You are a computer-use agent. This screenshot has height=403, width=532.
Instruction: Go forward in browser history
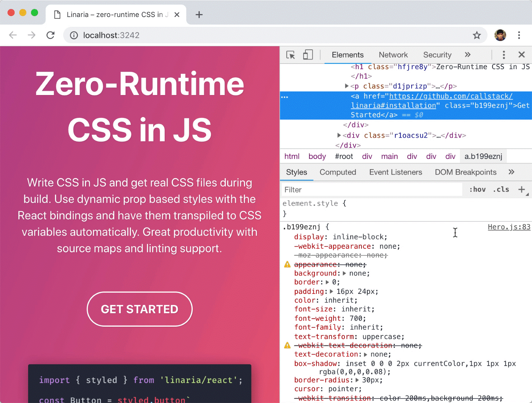(x=31, y=35)
